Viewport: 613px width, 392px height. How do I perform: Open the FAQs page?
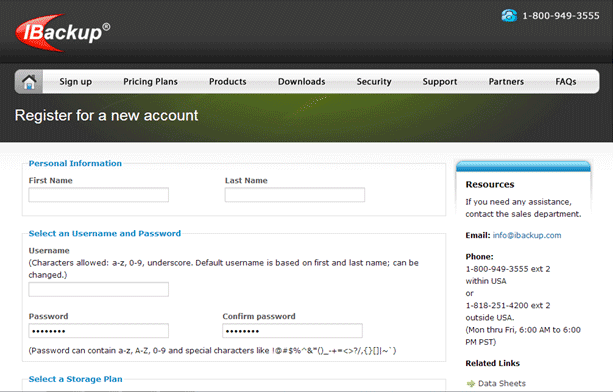point(566,81)
